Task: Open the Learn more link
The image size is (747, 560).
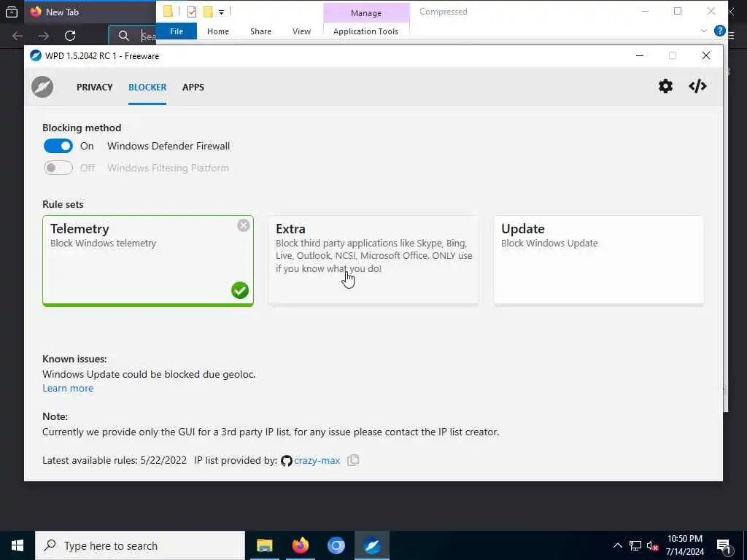Action: coord(68,388)
